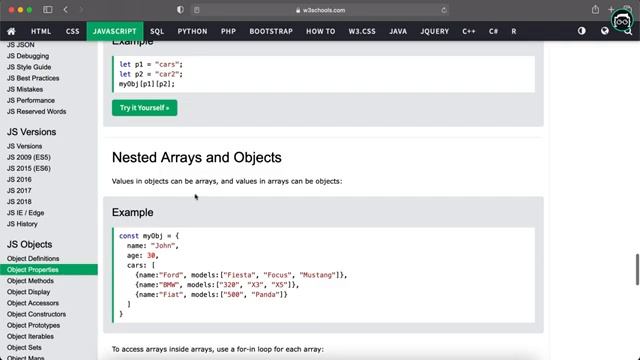Open JS Debugging sidebar link
The image size is (640, 360).
[28, 56]
